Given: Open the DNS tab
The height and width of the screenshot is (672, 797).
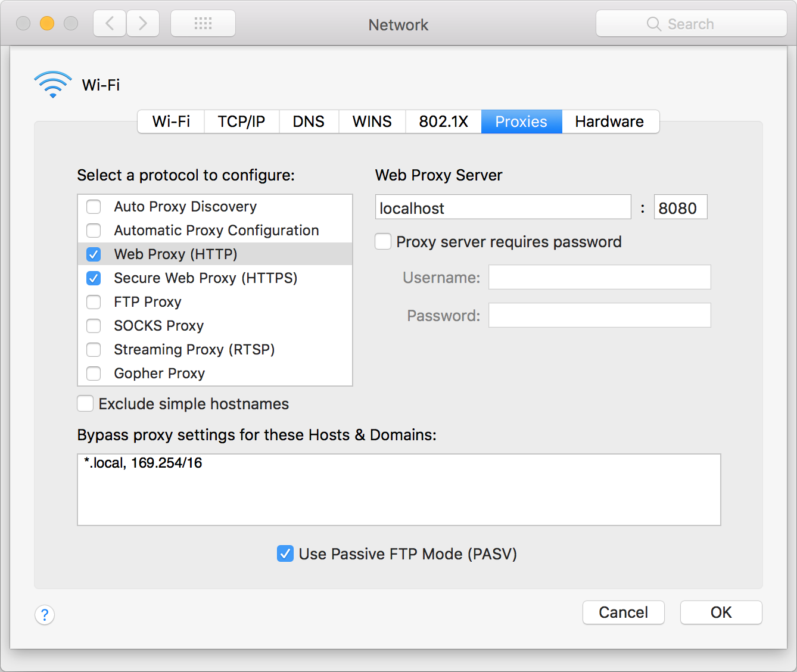Looking at the screenshot, I should point(309,122).
